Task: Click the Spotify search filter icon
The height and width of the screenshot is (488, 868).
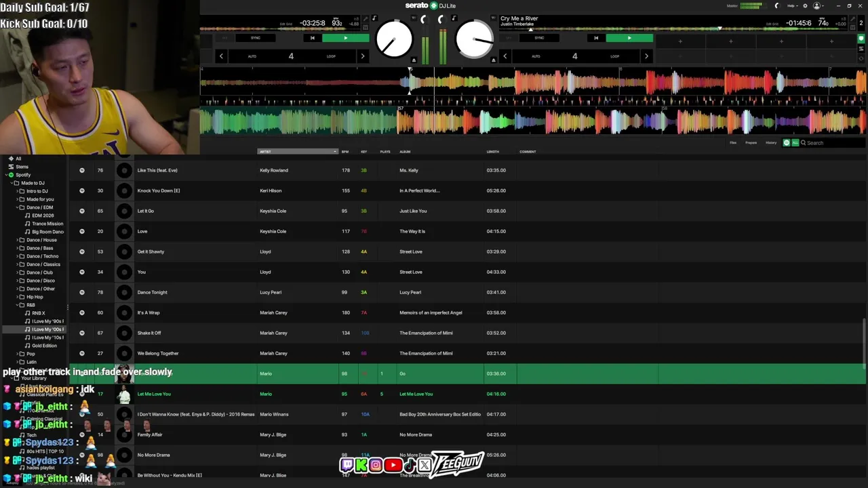Action: pos(787,143)
